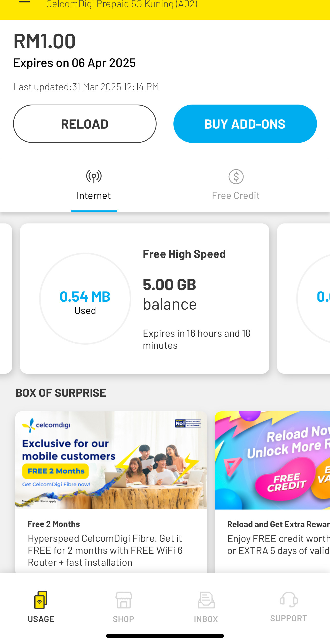
Task: Tap the Internet antenna icon
Action: 94,176
